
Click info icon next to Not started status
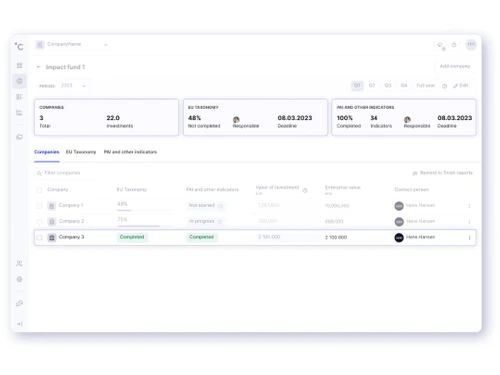(x=220, y=206)
